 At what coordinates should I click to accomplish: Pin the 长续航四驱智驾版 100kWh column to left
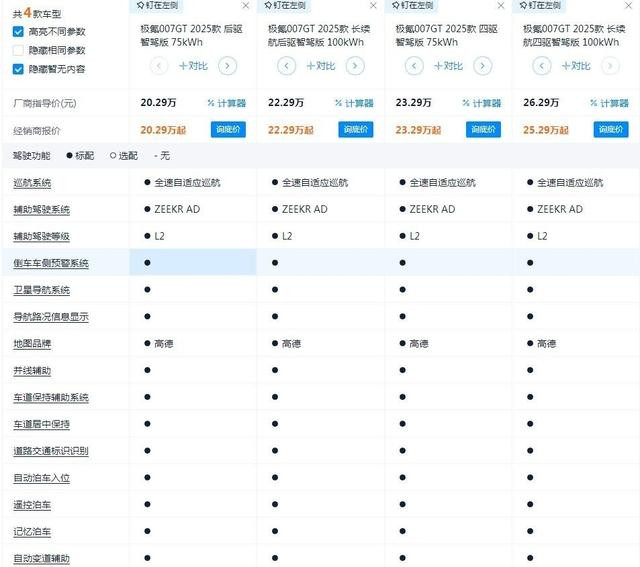tap(540, 5)
